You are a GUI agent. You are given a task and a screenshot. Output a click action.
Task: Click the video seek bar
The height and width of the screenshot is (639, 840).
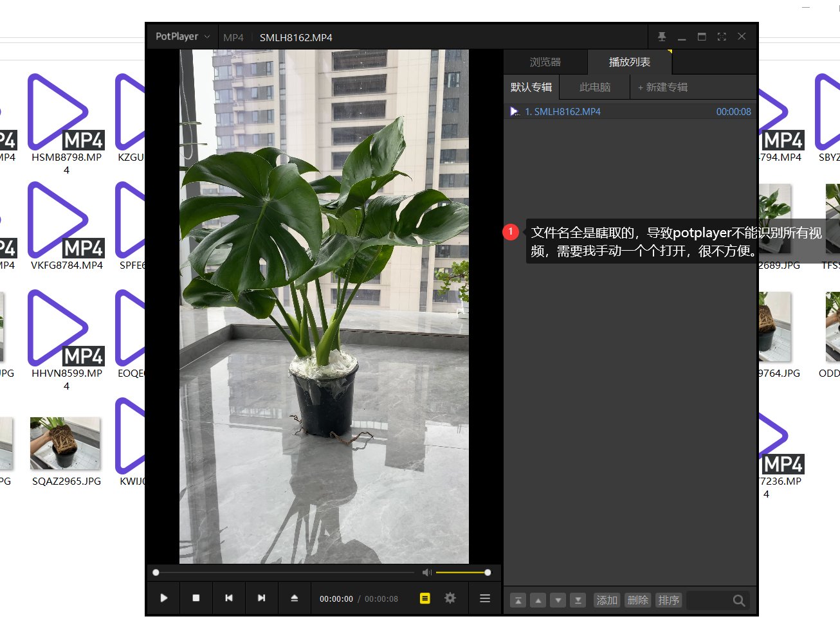[285, 572]
